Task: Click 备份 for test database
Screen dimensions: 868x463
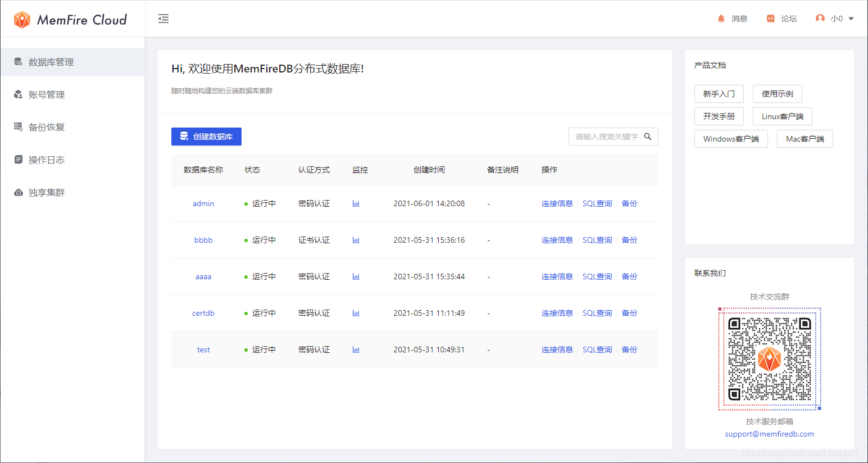Action: pyautogui.click(x=629, y=349)
